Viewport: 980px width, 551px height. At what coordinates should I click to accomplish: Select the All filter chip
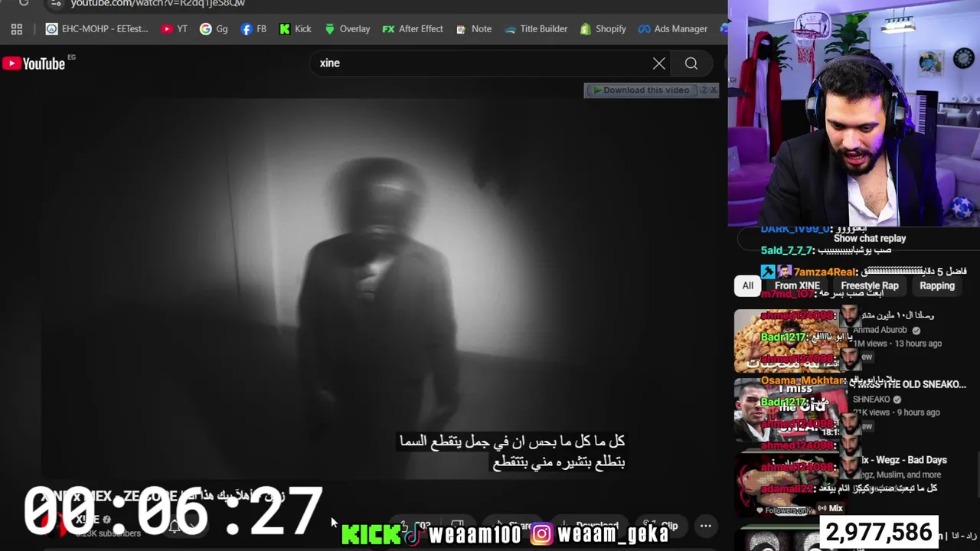click(748, 285)
